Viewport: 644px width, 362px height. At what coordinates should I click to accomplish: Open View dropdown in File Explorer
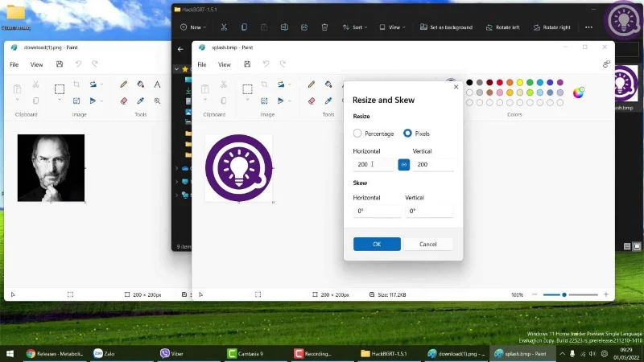click(392, 27)
